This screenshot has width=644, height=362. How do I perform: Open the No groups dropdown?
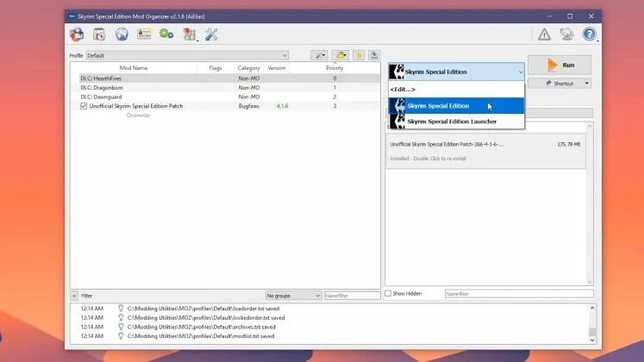[293, 296]
